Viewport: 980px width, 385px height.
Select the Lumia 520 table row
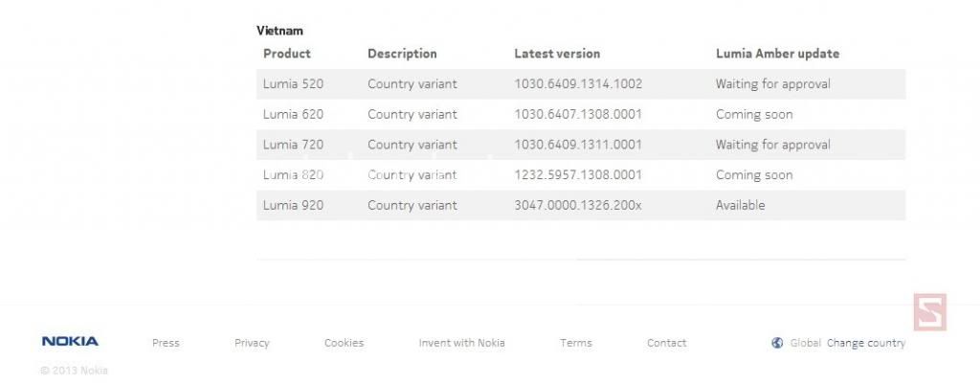(x=581, y=83)
